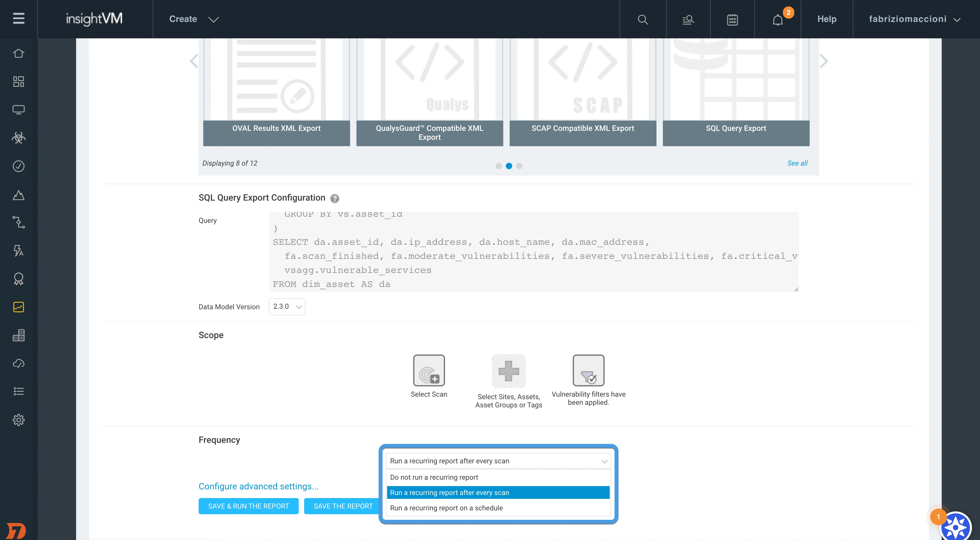Click inside the SQL Query text area
This screenshot has height=540, width=980.
[533, 252]
